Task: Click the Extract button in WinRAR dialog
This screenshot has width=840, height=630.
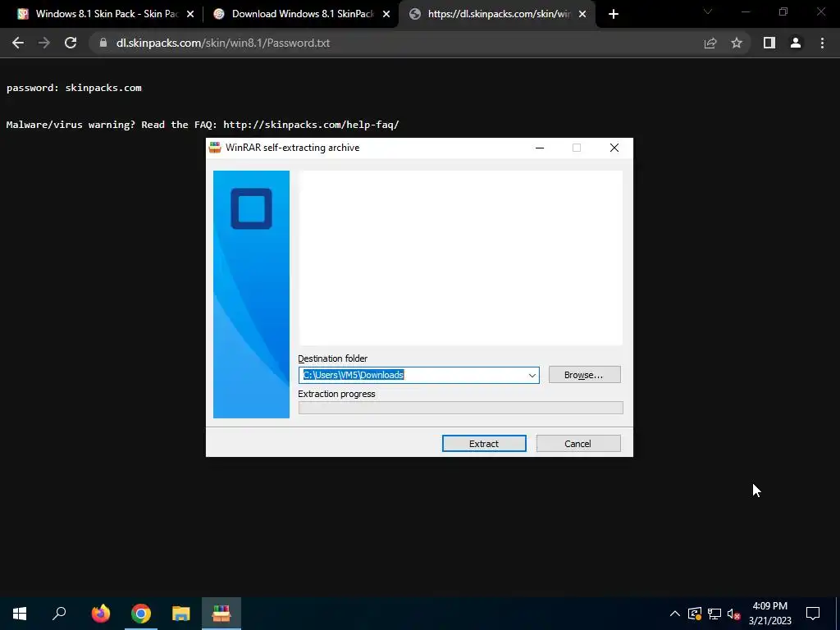Action: (x=484, y=444)
